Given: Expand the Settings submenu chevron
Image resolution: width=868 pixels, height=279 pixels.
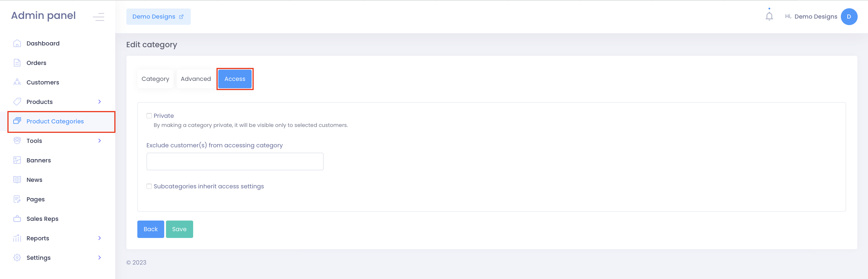Looking at the screenshot, I should click(x=100, y=258).
